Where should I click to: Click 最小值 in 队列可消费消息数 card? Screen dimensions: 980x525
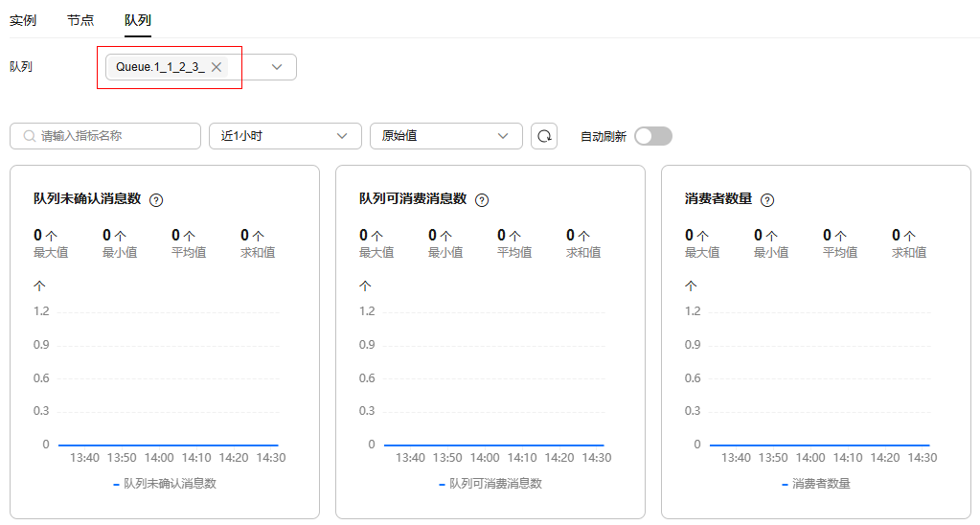[x=445, y=253]
